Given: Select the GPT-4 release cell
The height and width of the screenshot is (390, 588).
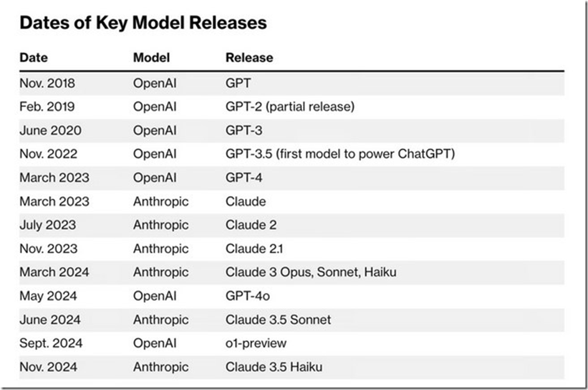Looking at the screenshot, I should click(244, 178).
